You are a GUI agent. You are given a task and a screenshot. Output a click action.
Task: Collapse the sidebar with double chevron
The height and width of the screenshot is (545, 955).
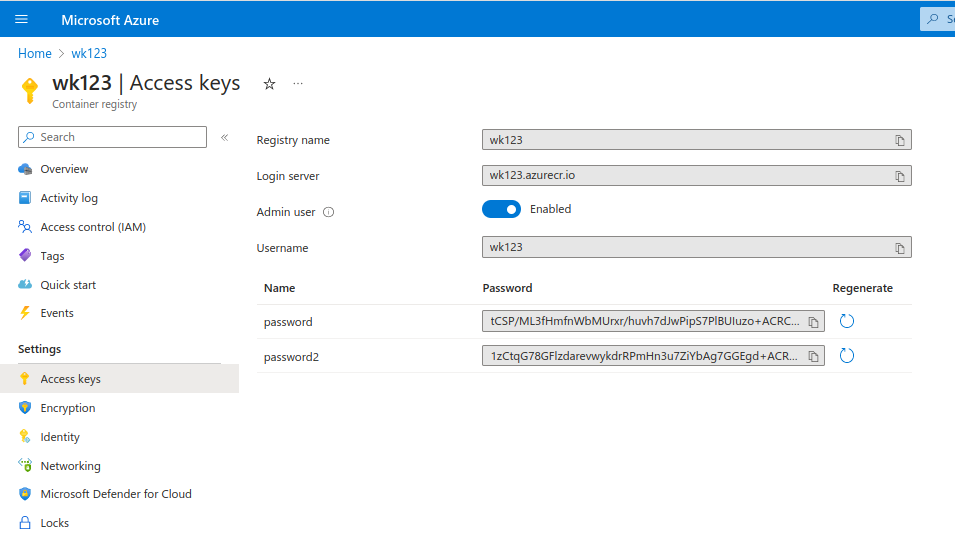(x=225, y=138)
